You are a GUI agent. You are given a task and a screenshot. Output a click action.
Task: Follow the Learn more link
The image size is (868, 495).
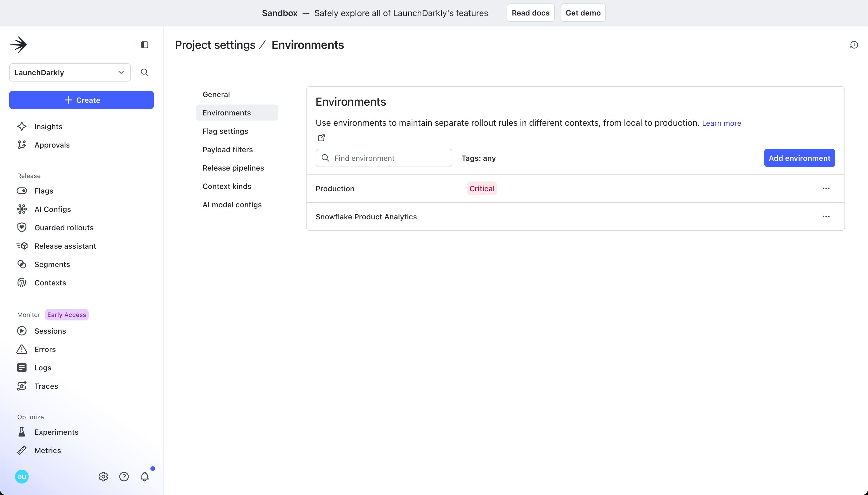point(722,123)
